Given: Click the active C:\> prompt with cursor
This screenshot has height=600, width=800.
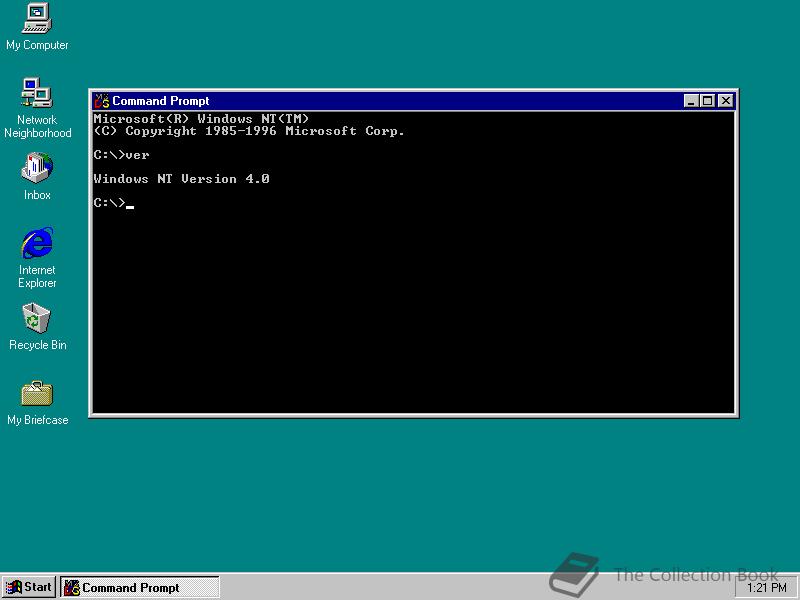Looking at the screenshot, I should pos(114,203).
